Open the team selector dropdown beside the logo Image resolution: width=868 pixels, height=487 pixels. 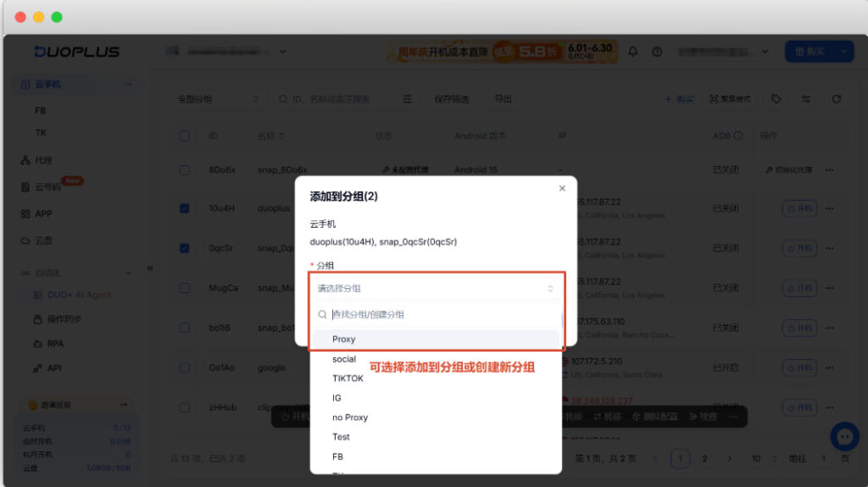225,52
